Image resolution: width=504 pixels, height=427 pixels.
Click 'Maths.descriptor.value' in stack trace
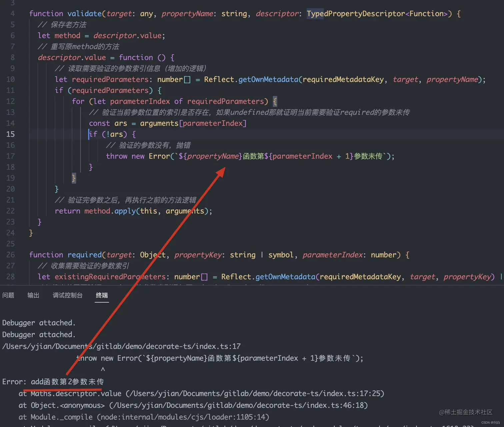76,394
